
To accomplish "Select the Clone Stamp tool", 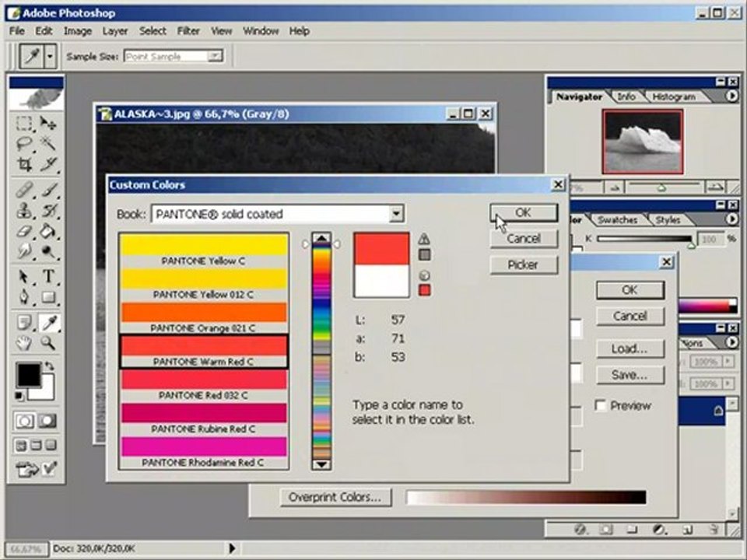I will pos(24,210).
